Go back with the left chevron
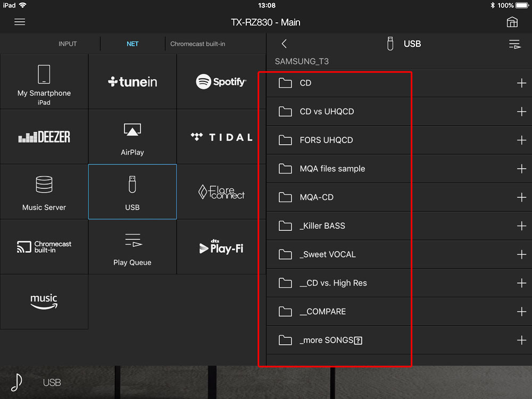Screen dimensions: 532x399 284,44
